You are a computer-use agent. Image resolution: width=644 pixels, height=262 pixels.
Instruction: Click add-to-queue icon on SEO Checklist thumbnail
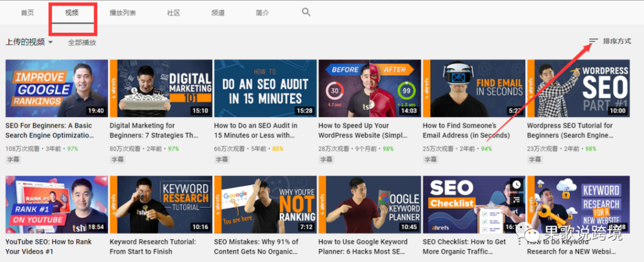(516, 199)
